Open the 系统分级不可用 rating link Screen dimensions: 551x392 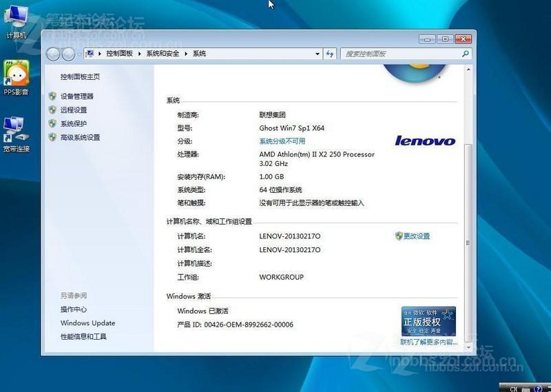pos(282,141)
